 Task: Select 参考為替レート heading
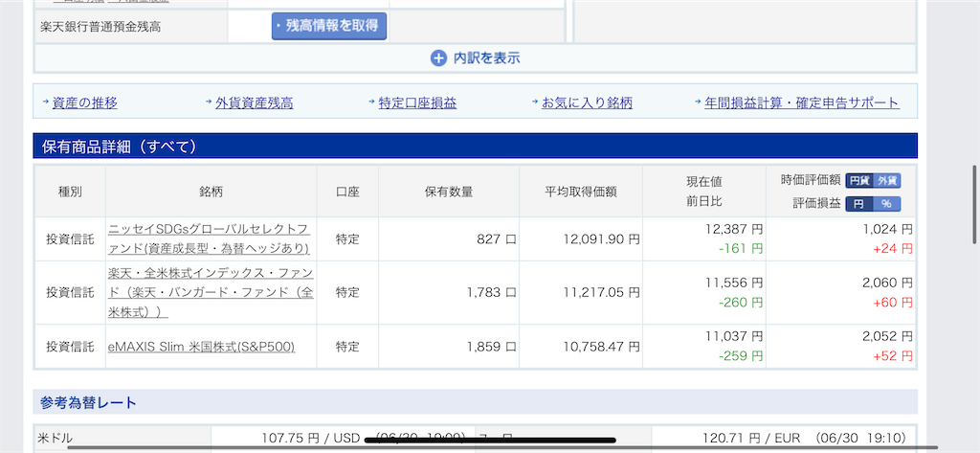pos(88,402)
